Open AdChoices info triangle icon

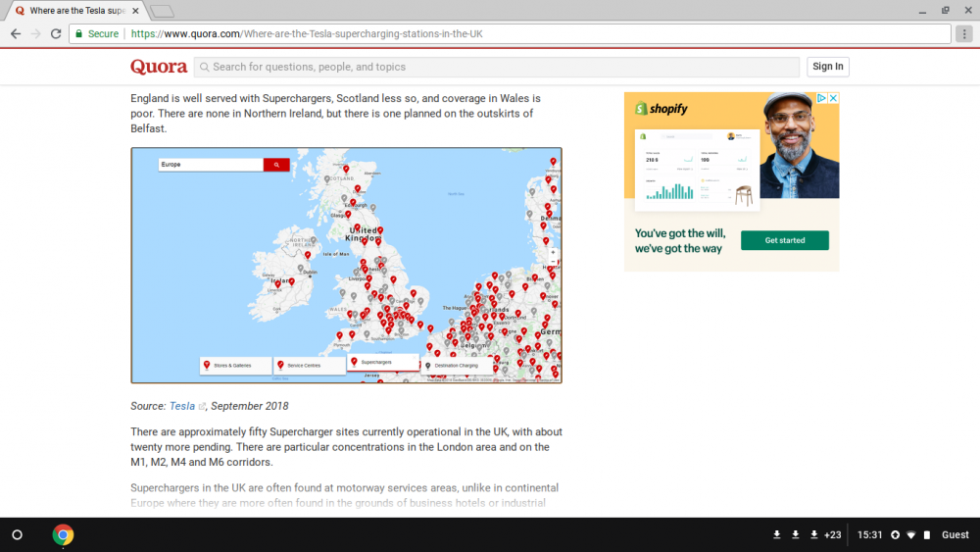[x=822, y=98]
